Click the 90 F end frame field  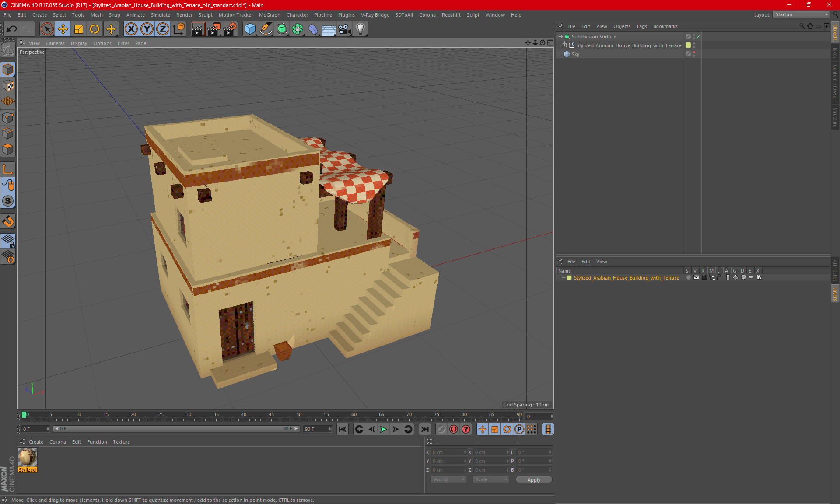(x=317, y=429)
